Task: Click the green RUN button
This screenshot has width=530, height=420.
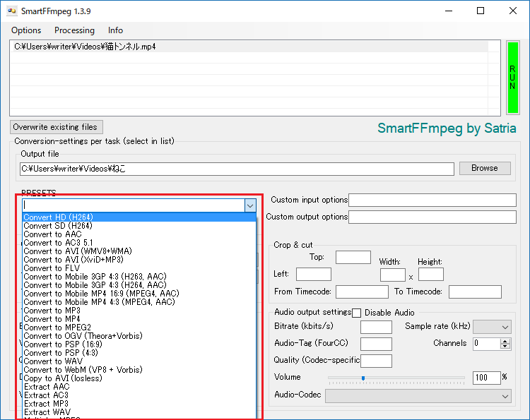Action: pyautogui.click(x=512, y=78)
